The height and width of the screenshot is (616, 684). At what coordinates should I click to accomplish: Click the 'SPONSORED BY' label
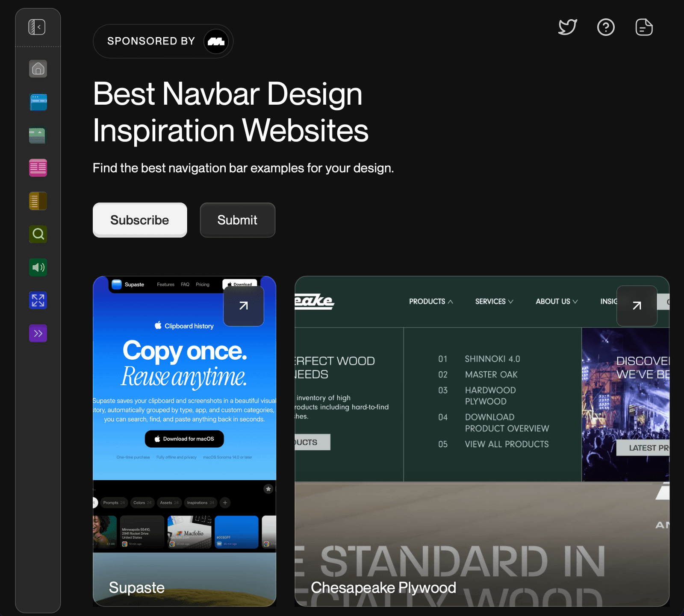[x=151, y=41]
